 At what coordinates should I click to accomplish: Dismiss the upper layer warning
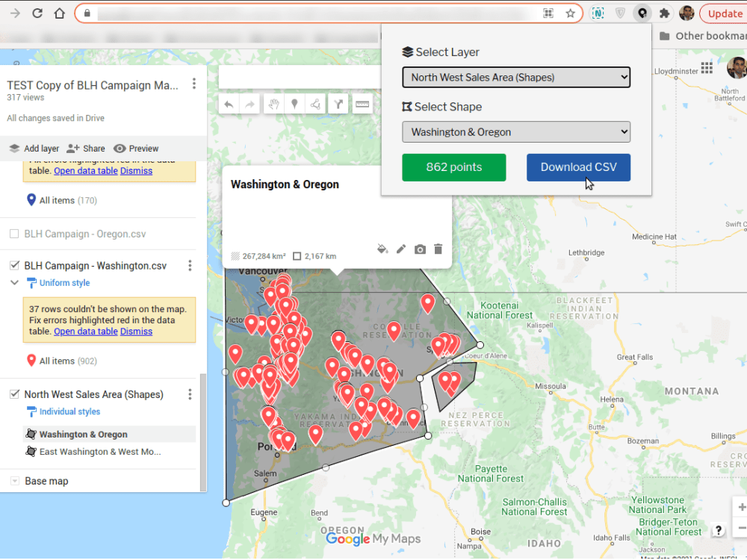(x=136, y=171)
